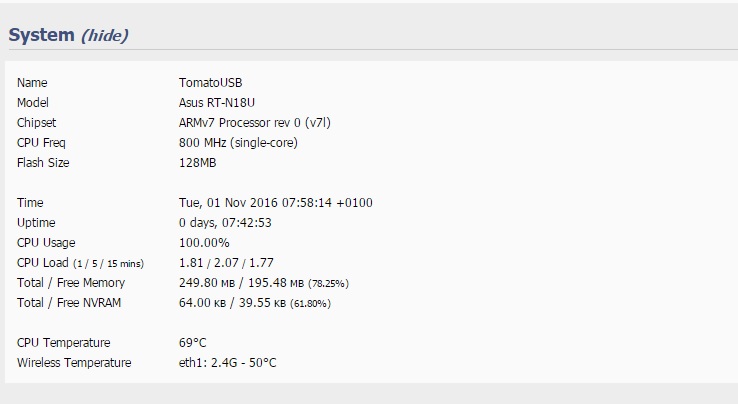This screenshot has height=404, width=738.
Task: Click the CPU Load label
Action: [43, 263]
